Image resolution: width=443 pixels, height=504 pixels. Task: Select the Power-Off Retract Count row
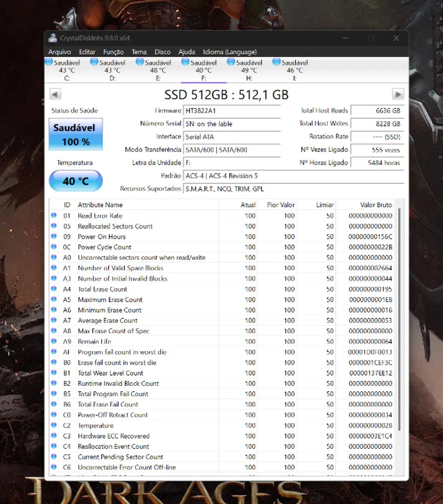coord(221,415)
